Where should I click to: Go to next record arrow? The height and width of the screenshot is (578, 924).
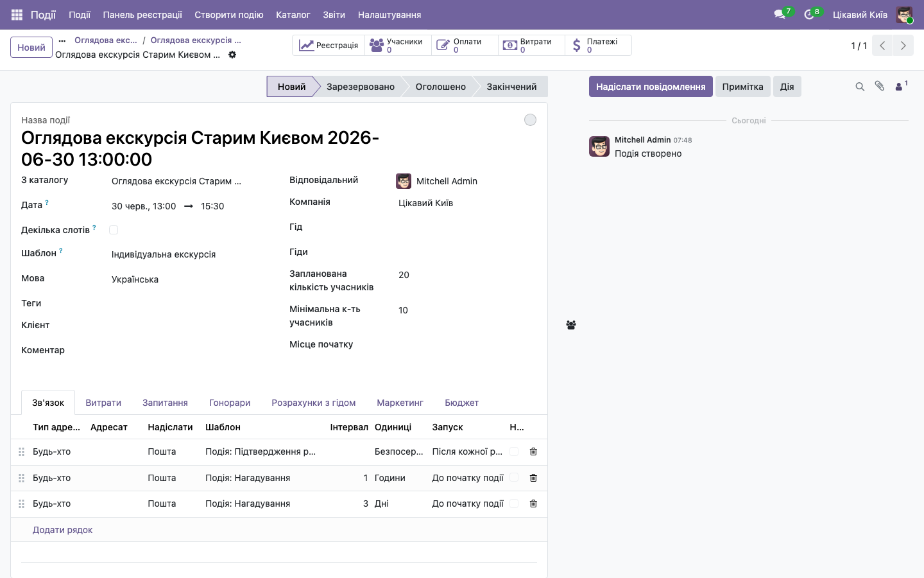[x=903, y=46]
